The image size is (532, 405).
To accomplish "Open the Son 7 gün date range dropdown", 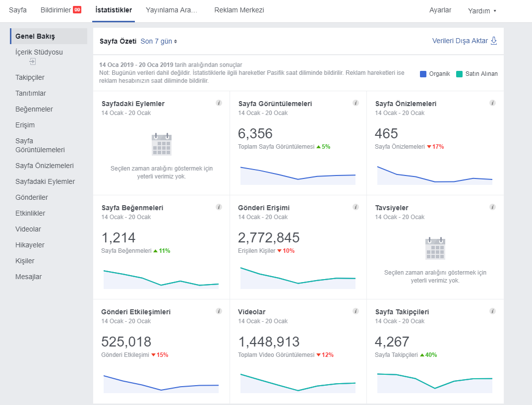I will point(159,41).
